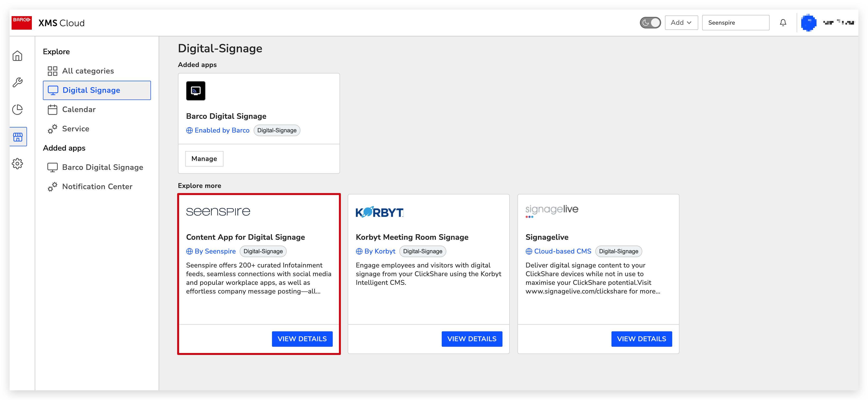Screen dimensions: 868x400
Task: Click the notification bell icon
Action: pos(783,23)
